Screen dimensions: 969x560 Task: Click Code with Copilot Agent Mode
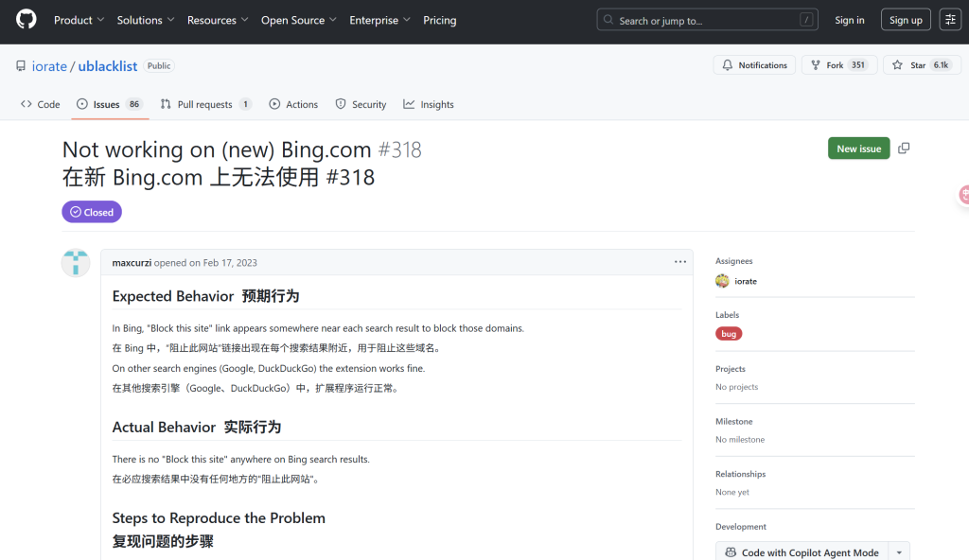[x=802, y=552]
